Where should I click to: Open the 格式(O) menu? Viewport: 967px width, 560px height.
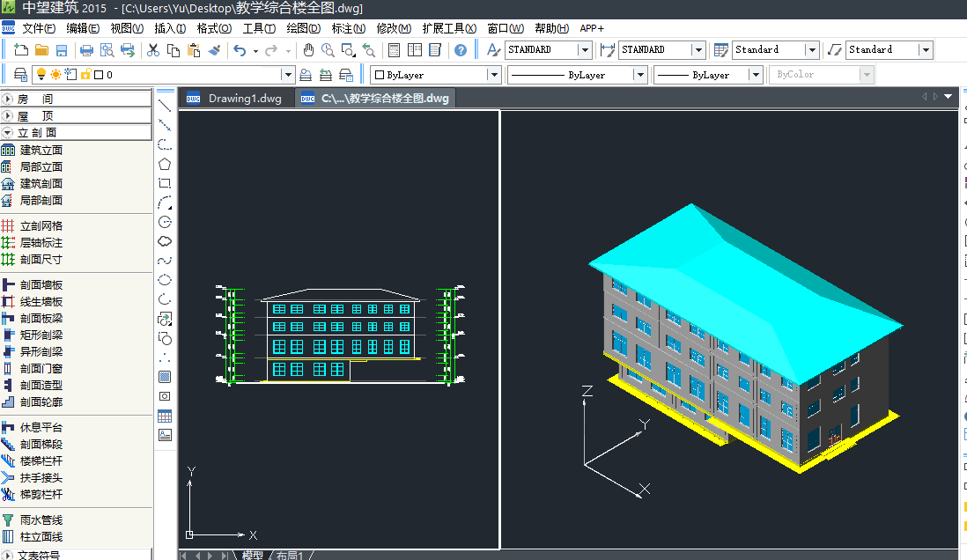click(x=214, y=28)
